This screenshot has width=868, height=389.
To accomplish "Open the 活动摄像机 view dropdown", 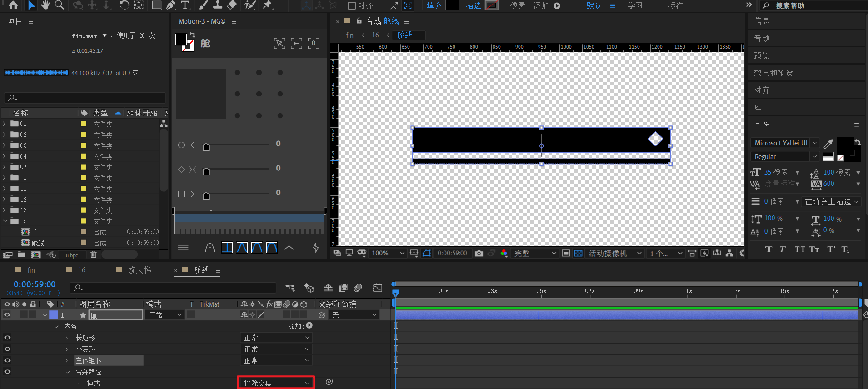I will 615,253.
